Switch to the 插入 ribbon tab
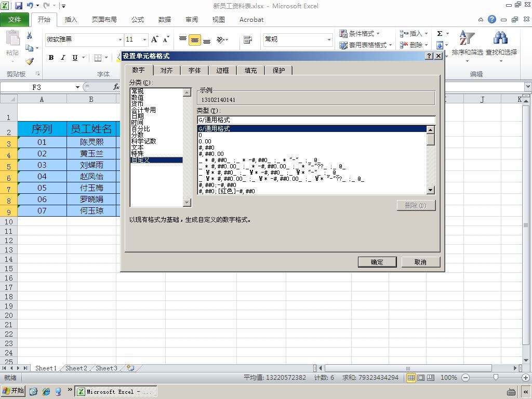Screen dimensions: 532x399 [71, 20]
